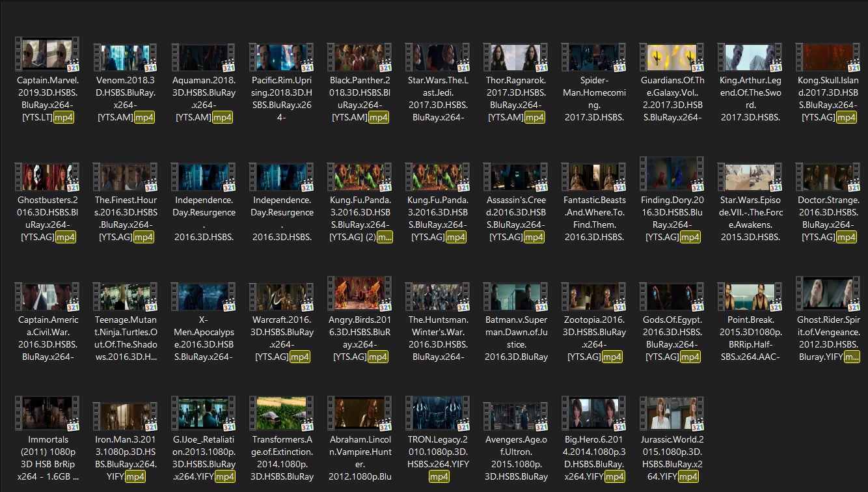Pick the Warcraft.2016 video thumbnail
The height and width of the screenshot is (492, 868).
tap(281, 297)
